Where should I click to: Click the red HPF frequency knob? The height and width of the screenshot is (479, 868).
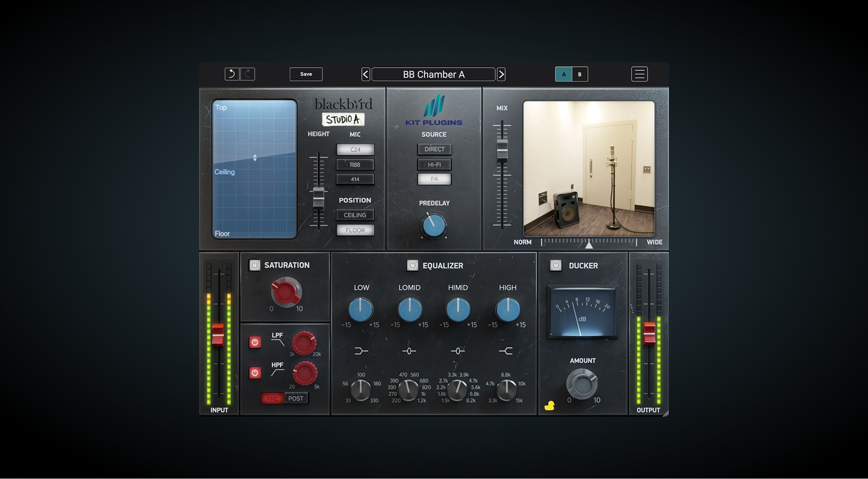304,373
